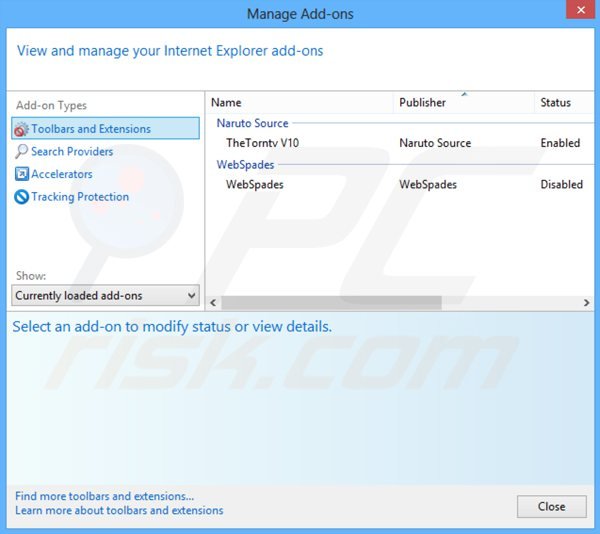Click the Enabled status cell

[x=560, y=143]
